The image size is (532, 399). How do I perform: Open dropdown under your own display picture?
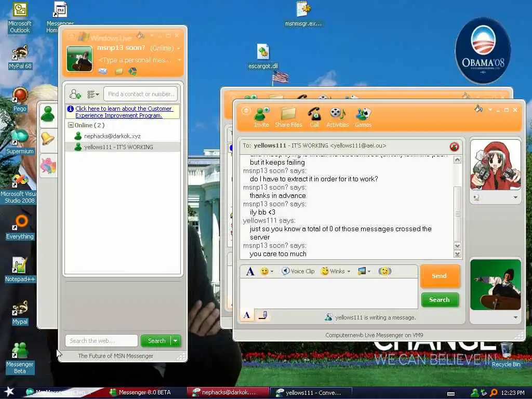pos(516,317)
